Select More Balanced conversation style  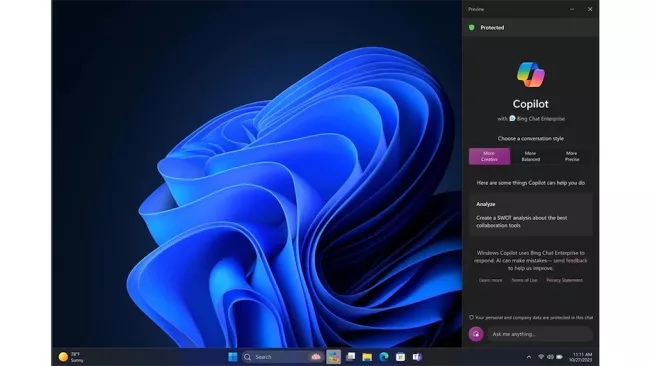tap(531, 156)
